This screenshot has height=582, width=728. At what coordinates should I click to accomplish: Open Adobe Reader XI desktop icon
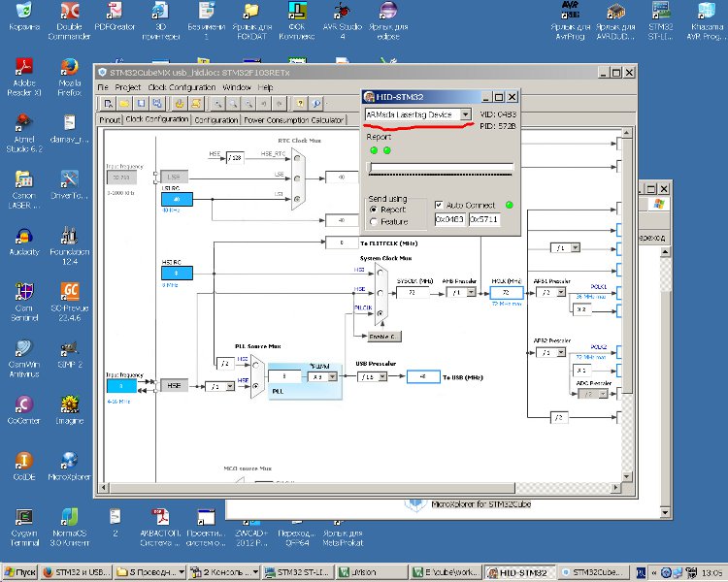pos(24,77)
